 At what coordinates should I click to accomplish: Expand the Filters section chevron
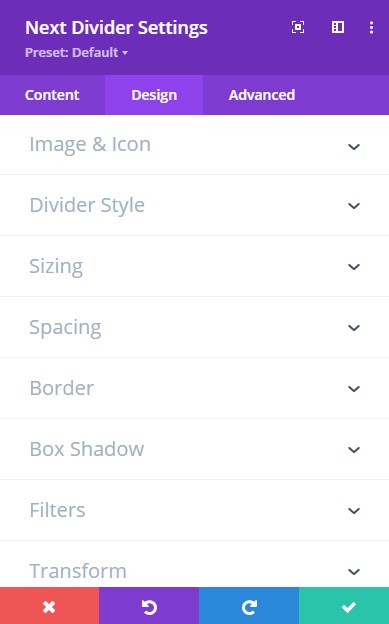coord(354,511)
